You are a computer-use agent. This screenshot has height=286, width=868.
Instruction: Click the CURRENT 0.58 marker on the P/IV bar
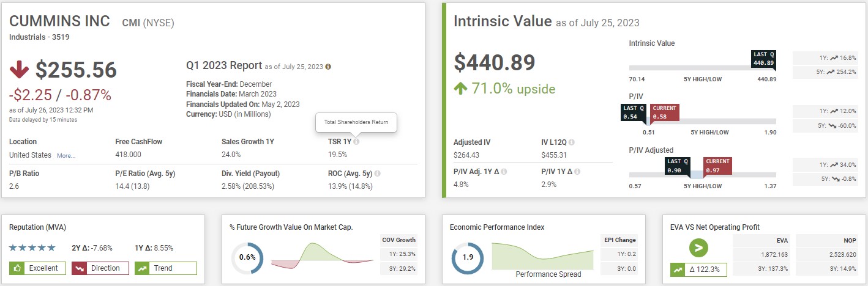click(x=664, y=112)
